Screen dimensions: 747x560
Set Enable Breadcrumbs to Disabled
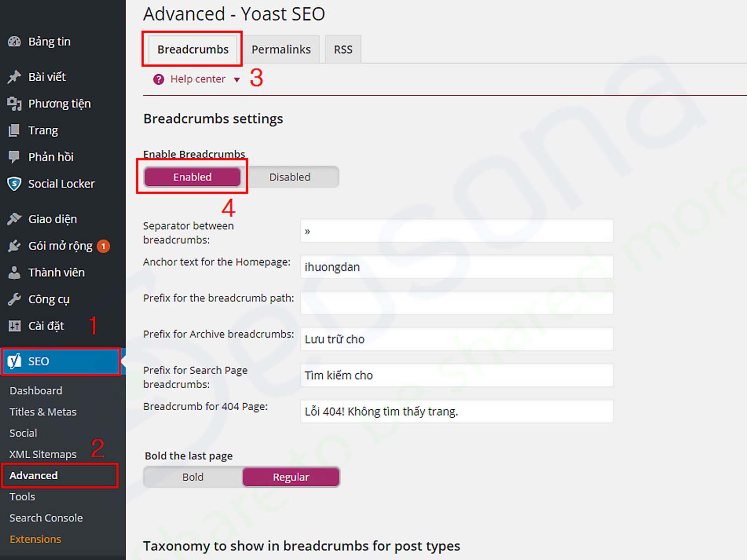pyautogui.click(x=290, y=177)
